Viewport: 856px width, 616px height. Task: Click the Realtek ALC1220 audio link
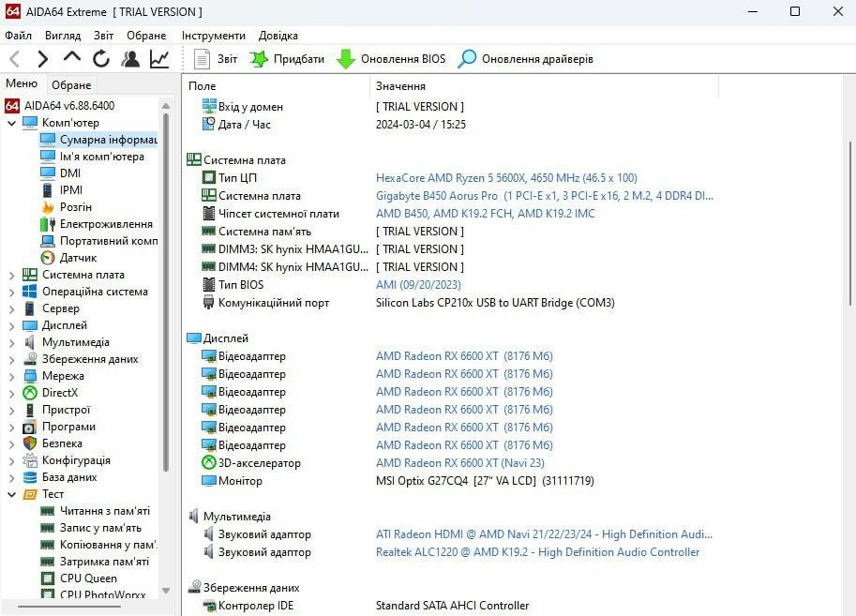coord(538,552)
